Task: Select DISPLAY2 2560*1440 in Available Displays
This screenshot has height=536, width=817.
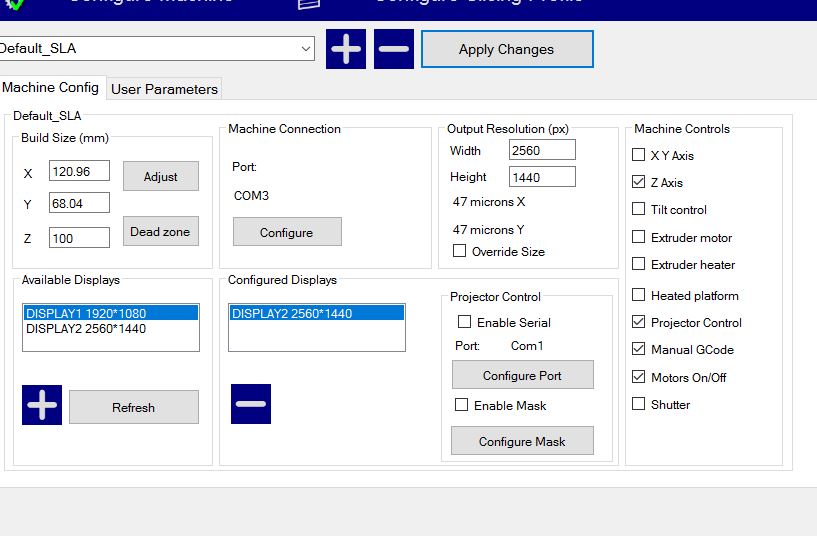Action: [86, 329]
